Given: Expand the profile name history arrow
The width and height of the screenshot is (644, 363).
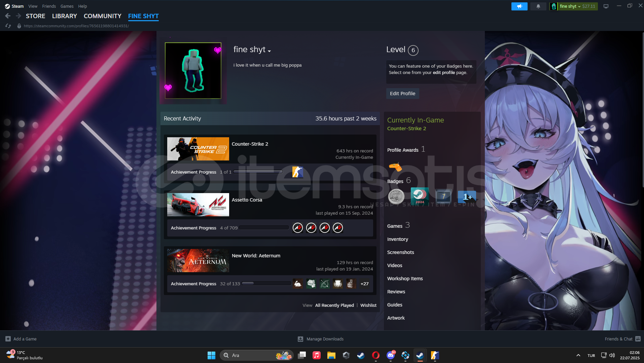Looking at the screenshot, I should (269, 51).
